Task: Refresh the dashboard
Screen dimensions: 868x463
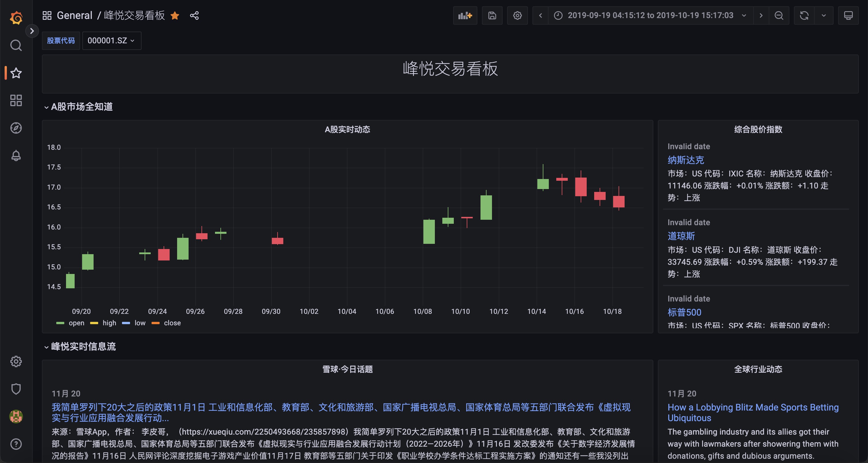Action: pyautogui.click(x=804, y=15)
